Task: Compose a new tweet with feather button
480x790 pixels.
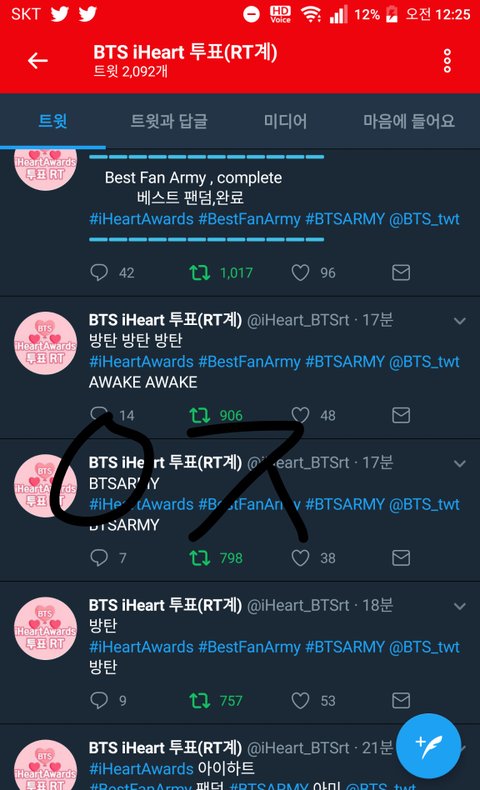Action: (x=429, y=746)
